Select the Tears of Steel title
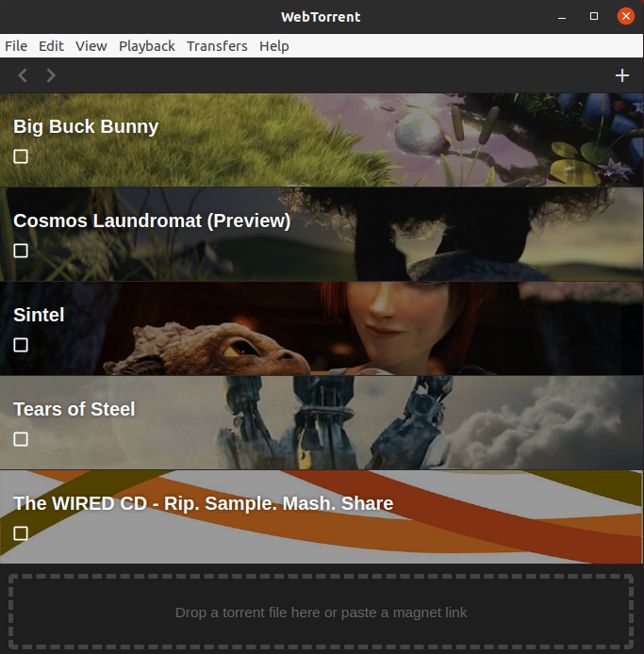The image size is (644, 654). [74, 409]
